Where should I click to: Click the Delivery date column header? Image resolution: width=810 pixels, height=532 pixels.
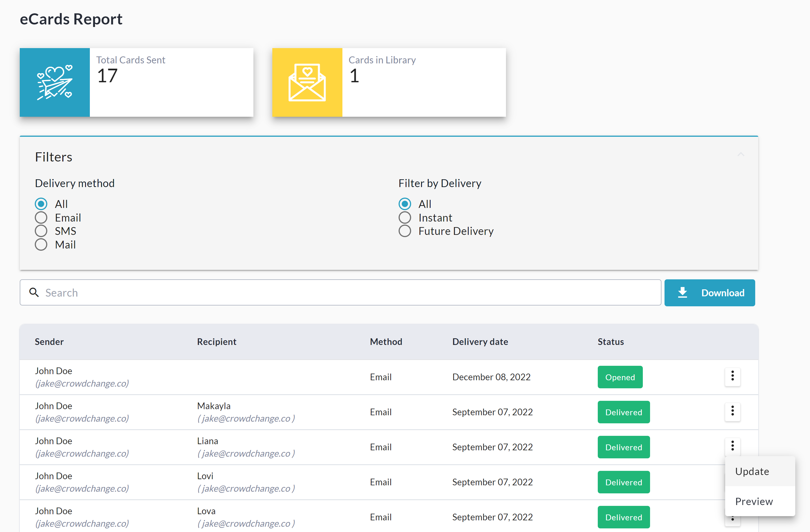tap(480, 342)
